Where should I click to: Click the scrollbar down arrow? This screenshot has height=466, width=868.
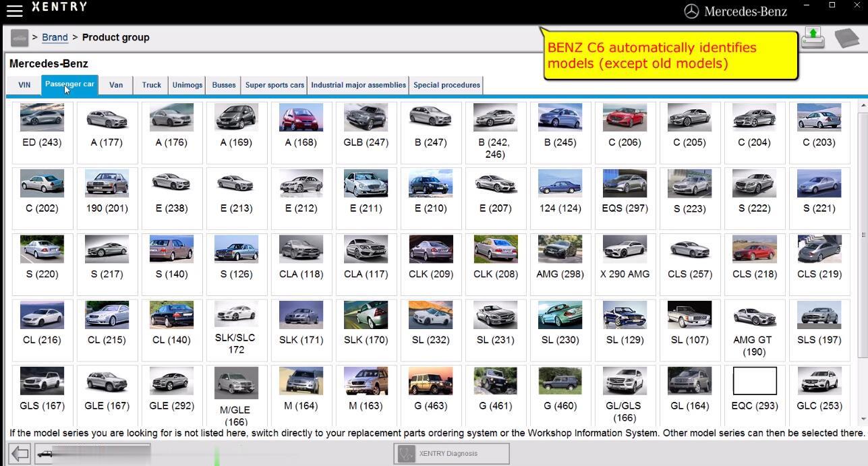[x=863, y=420]
